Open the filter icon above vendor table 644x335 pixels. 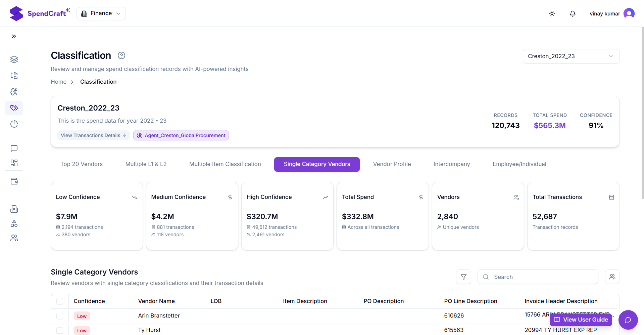pyautogui.click(x=463, y=277)
